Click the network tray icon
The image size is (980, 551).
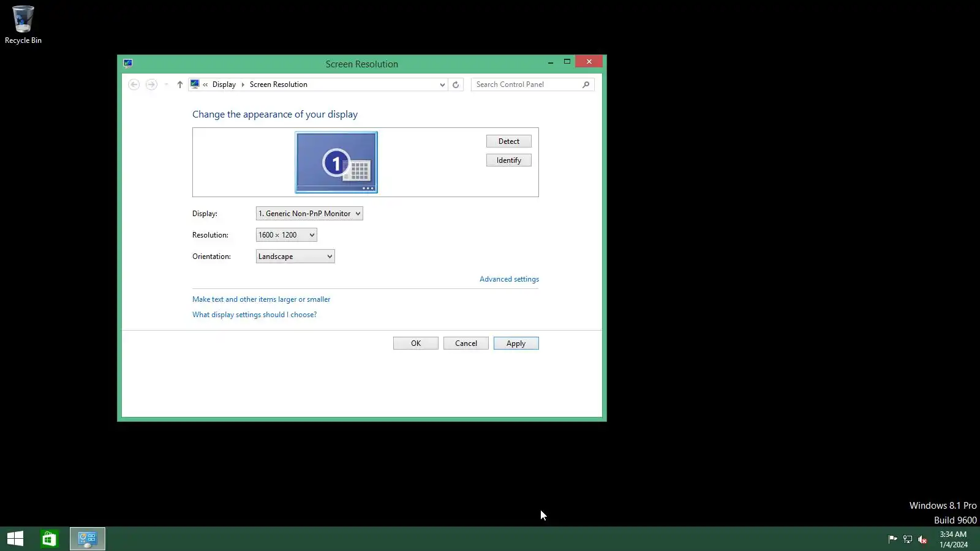click(x=908, y=539)
